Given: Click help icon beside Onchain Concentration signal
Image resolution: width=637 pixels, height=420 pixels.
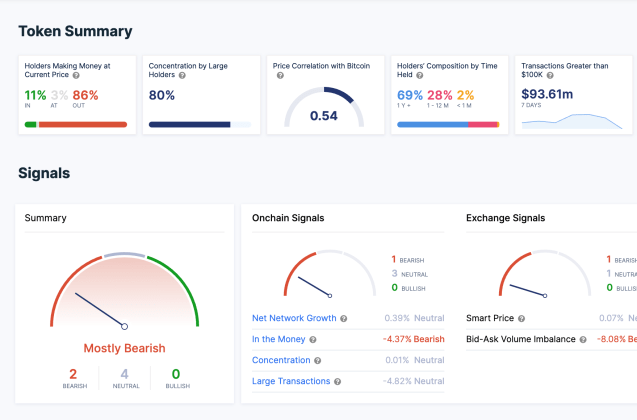Looking at the screenshot, I should 318,360.
